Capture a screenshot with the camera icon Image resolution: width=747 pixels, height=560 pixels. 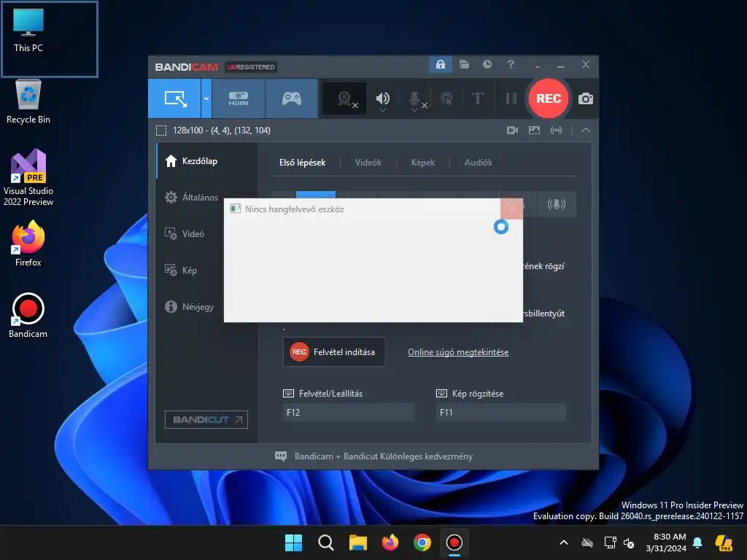click(586, 98)
